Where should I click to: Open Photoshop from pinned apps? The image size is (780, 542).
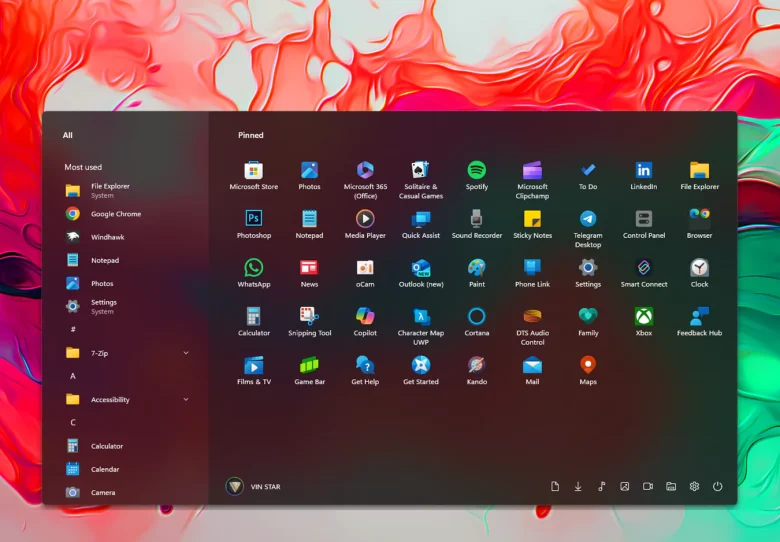coord(254,224)
